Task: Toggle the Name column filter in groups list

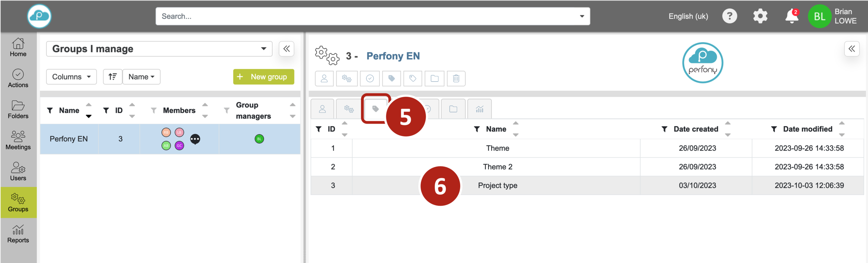Action: pyautogui.click(x=50, y=111)
